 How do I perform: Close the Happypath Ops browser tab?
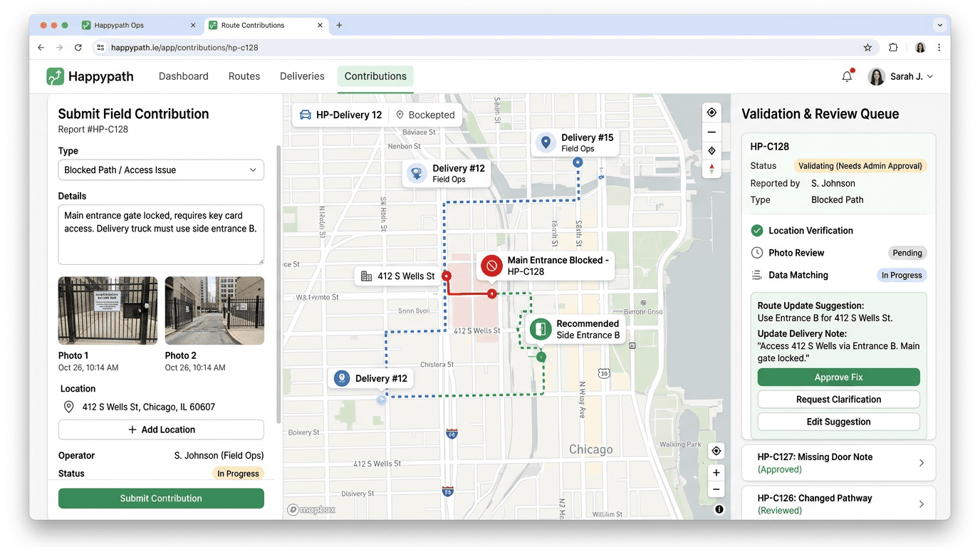pyautogui.click(x=193, y=25)
